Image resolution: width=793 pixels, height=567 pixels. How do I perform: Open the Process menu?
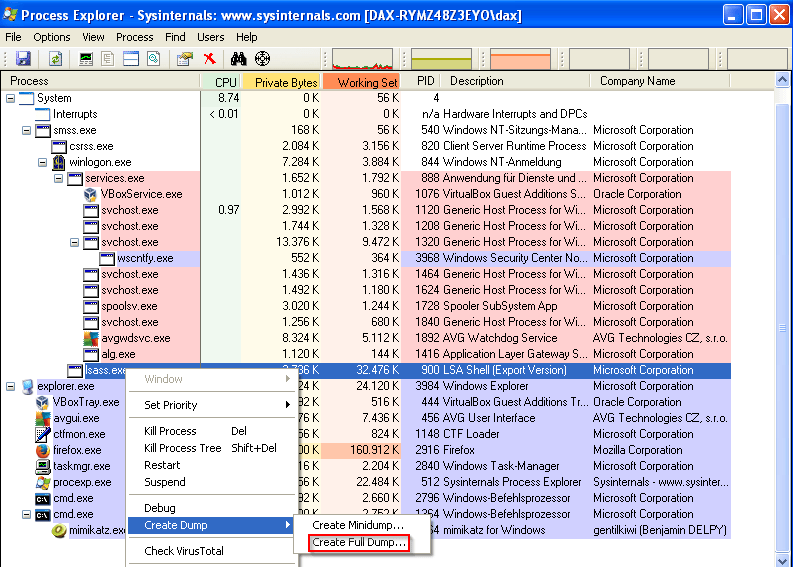[135, 37]
